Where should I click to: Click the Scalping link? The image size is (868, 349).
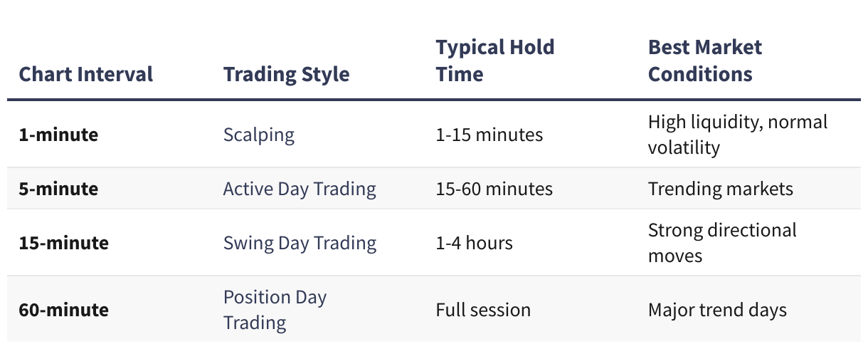[258, 135]
